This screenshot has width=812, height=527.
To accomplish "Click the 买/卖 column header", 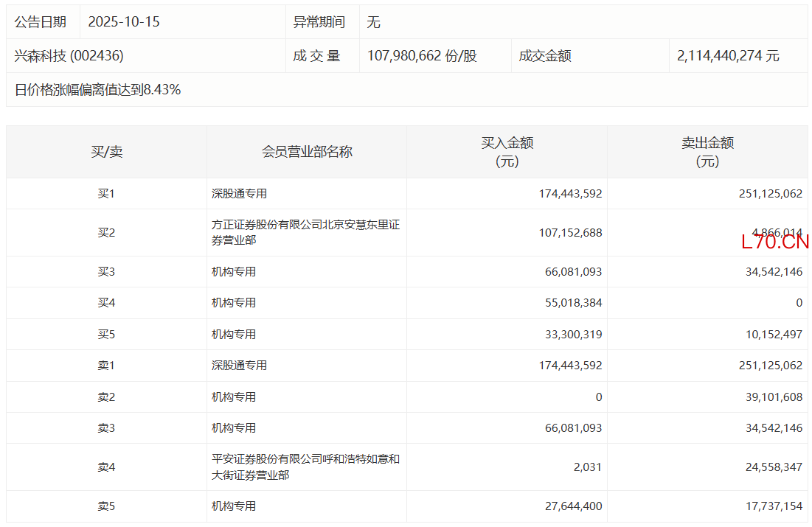I will pyautogui.click(x=107, y=152).
